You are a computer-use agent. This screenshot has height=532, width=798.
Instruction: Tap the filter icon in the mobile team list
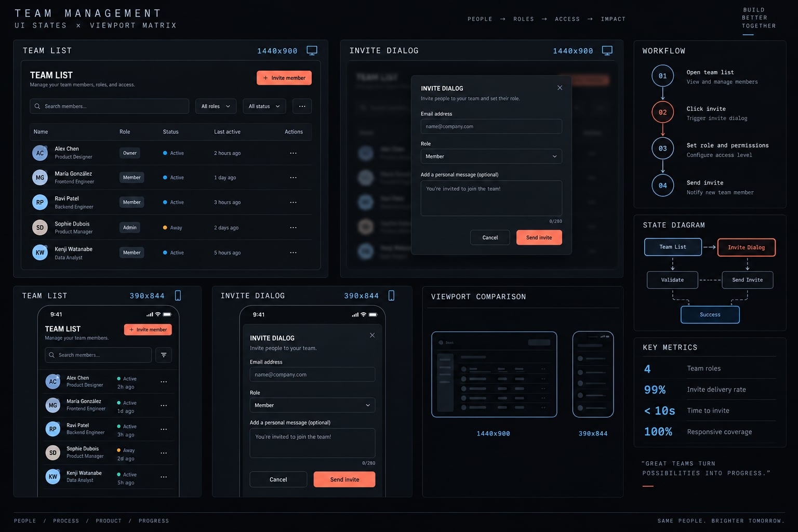(x=164, y=355)
